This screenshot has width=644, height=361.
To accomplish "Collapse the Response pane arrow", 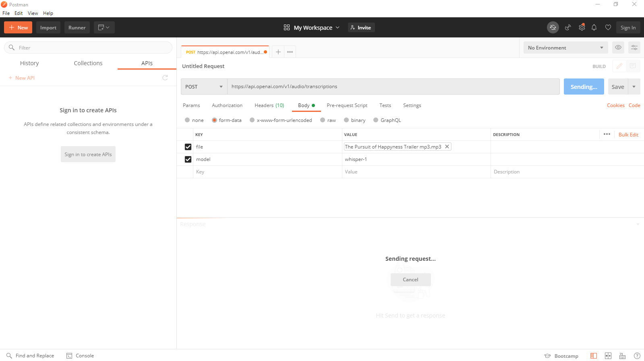I will tap(638, 224).
